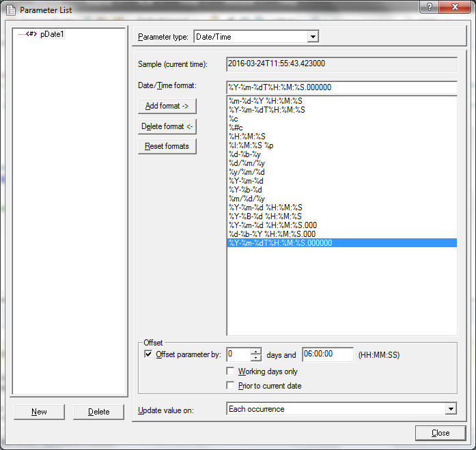
Task: Select the pDate1 parameter in the tree
Action: tap(51, 35)
